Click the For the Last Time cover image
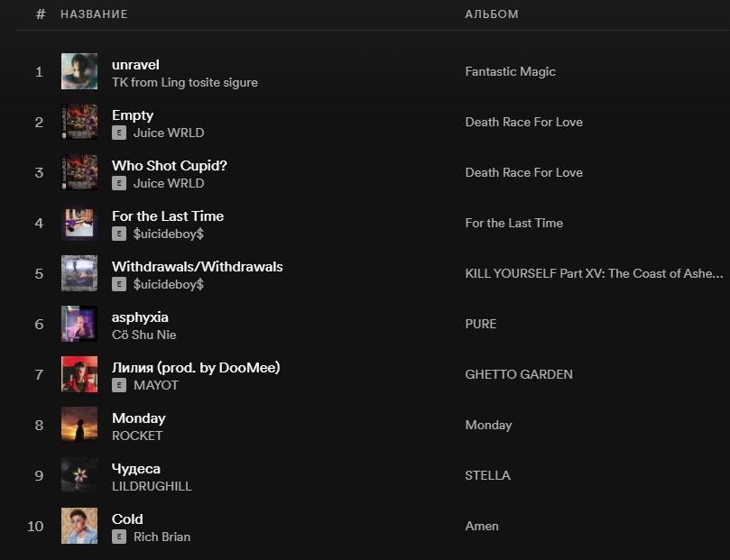The width and height of the screenshot is (730, 560). [79, 223]
